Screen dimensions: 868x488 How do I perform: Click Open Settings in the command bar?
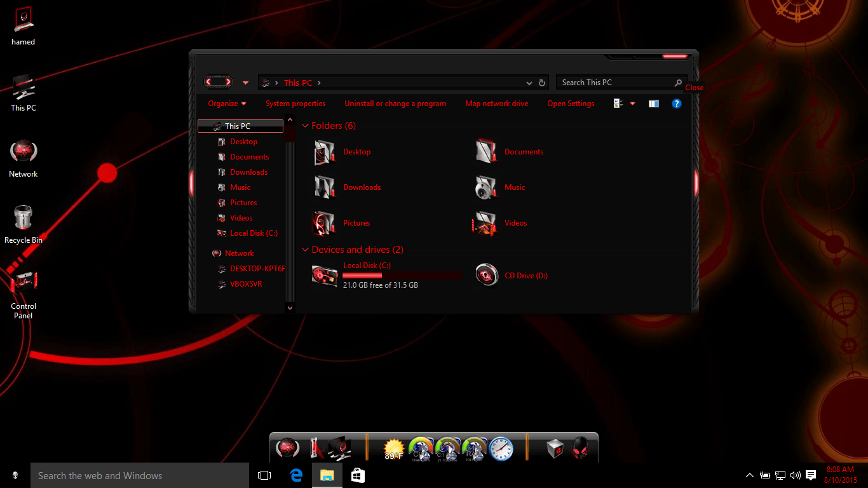pos(570,104)
